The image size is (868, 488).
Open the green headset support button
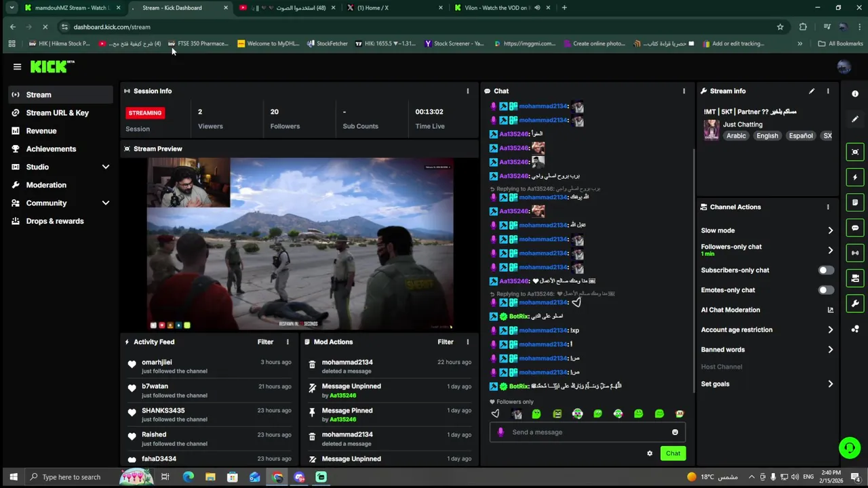849,447
